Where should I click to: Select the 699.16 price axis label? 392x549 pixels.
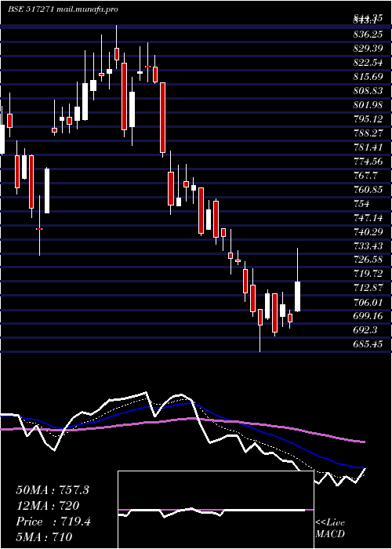[368, 316]
